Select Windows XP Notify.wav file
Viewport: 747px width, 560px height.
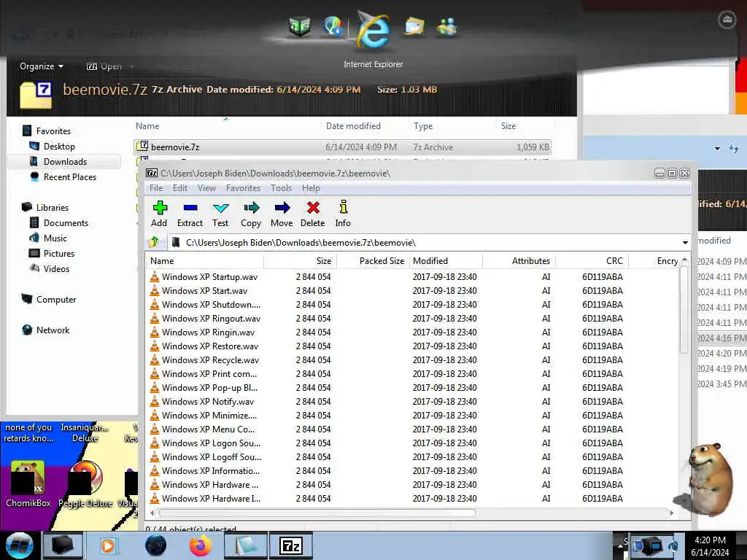[x=208, y=402]
